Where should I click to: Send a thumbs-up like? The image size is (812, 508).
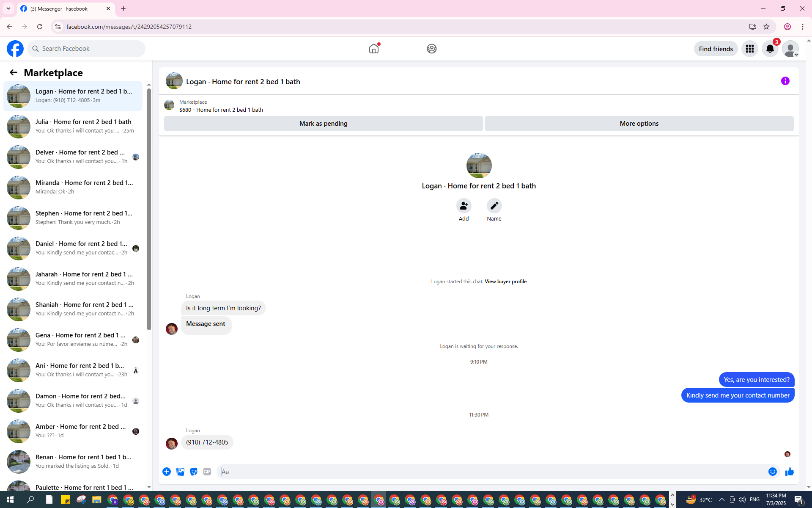point(789,472)
